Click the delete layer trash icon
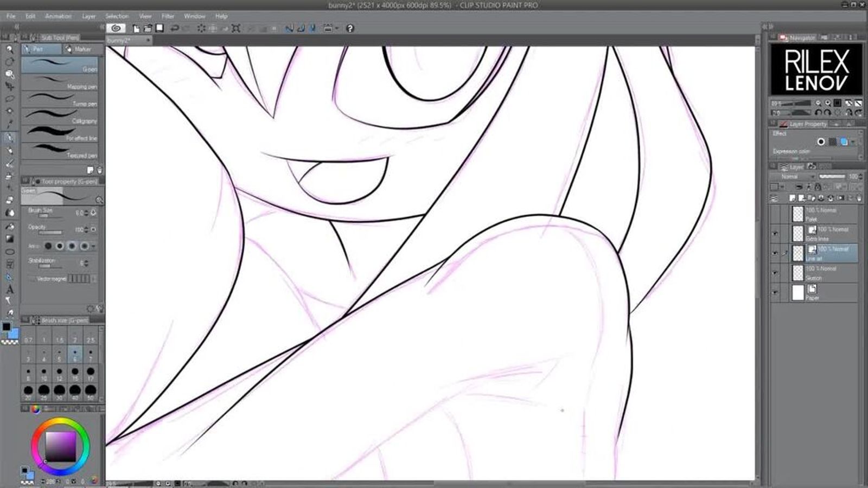This screenshot has height=488, width=868. 859,198
